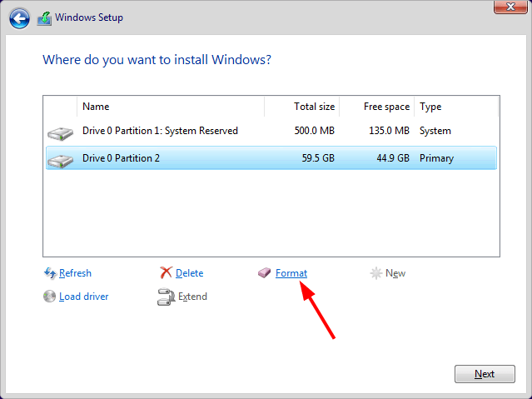Click the back arrow button
The image size is (532, 399).
coord(19,17)
